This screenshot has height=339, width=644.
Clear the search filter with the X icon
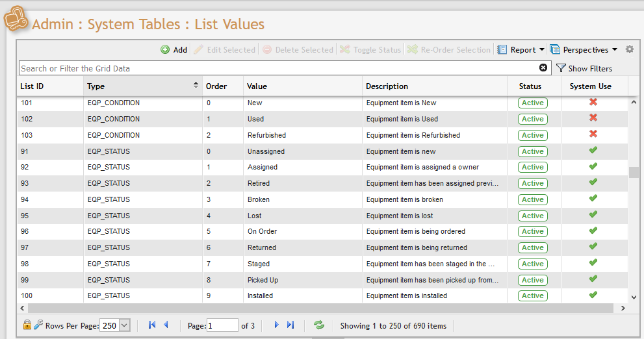tap(543, 68)
